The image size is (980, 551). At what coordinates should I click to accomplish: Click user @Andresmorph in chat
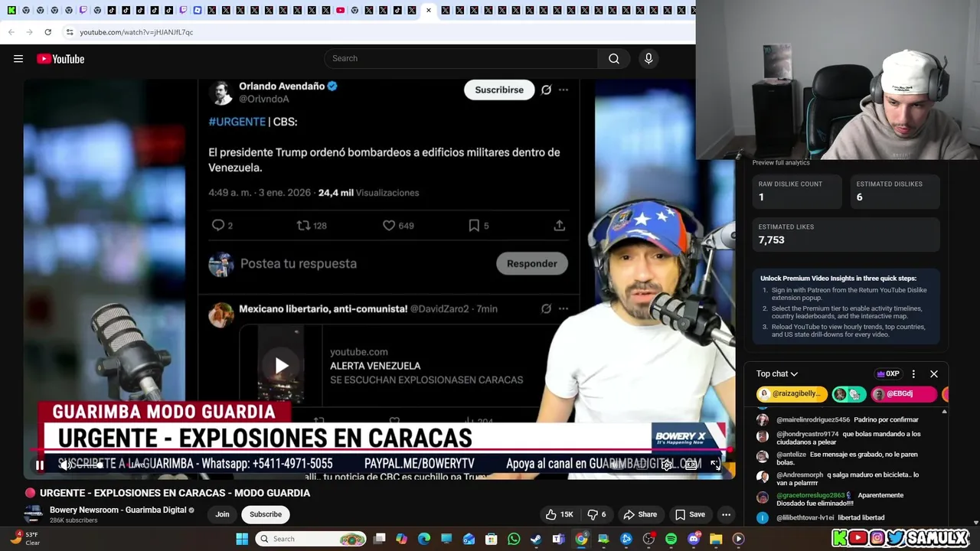point(799,475)
